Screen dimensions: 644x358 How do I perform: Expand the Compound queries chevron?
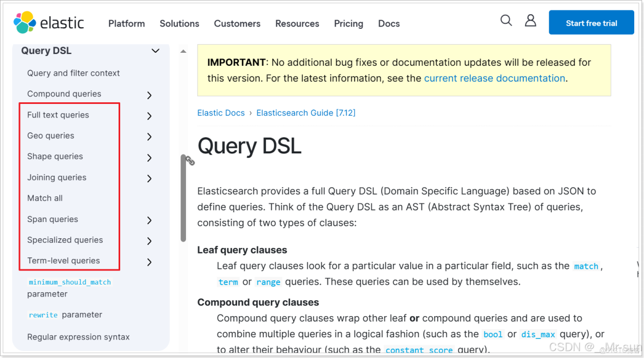pos(149,95)
